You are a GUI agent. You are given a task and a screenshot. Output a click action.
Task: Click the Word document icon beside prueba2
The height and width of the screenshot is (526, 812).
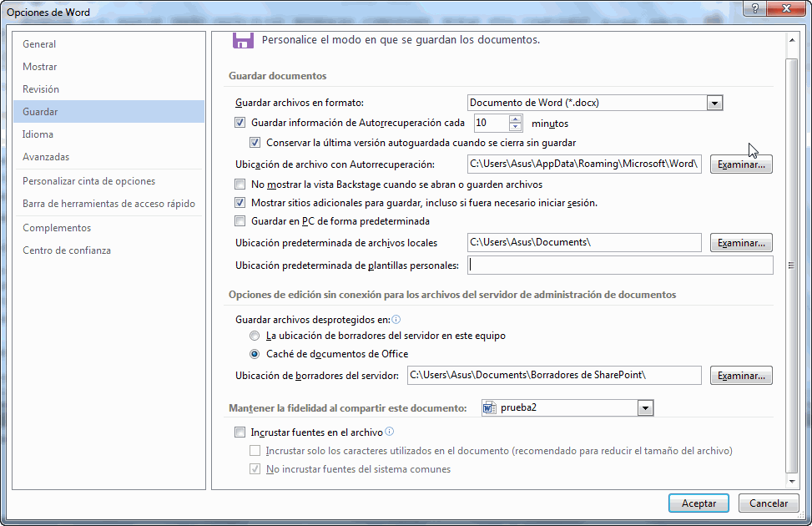point(490,408)
